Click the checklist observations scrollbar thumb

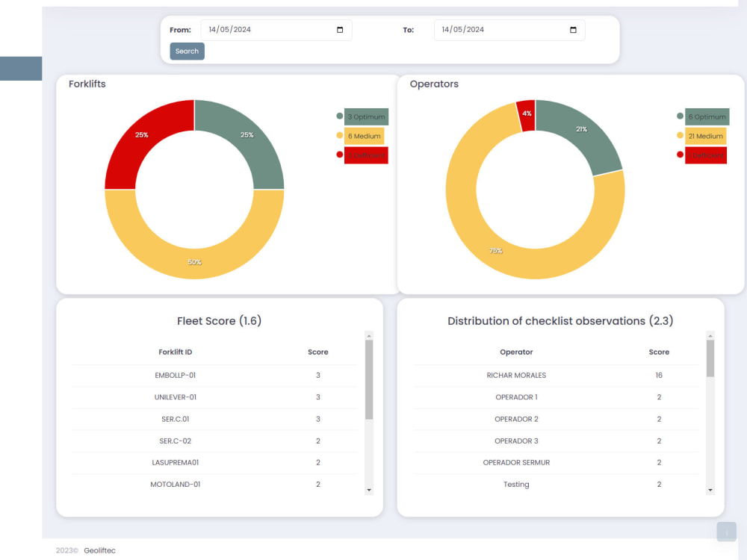click(710, 358)
